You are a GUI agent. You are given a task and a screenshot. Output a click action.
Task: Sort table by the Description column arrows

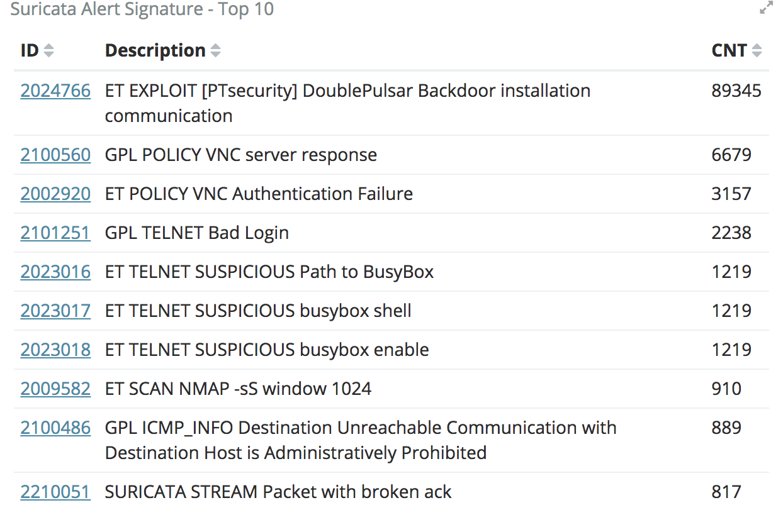(x=215, y=51)
